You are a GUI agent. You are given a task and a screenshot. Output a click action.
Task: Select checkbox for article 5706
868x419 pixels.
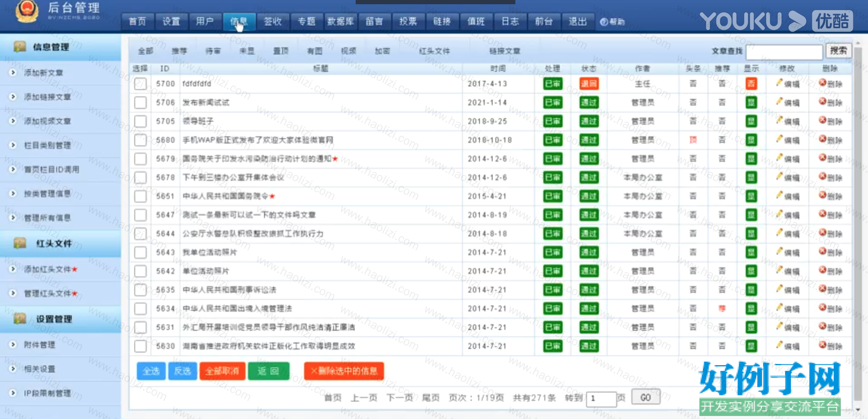coord(140,102)
